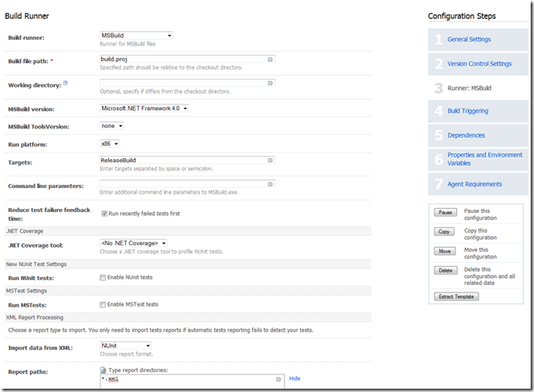Image resolution: width=534 pixels, height=392 pixels.
Task: Click 'Enter targets separated by space or semicolon' hint
Action: click(x=156, y=169)
